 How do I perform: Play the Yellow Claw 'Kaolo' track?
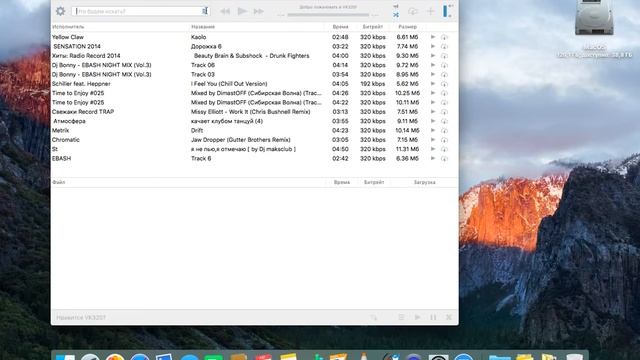[x=433, y=37]
